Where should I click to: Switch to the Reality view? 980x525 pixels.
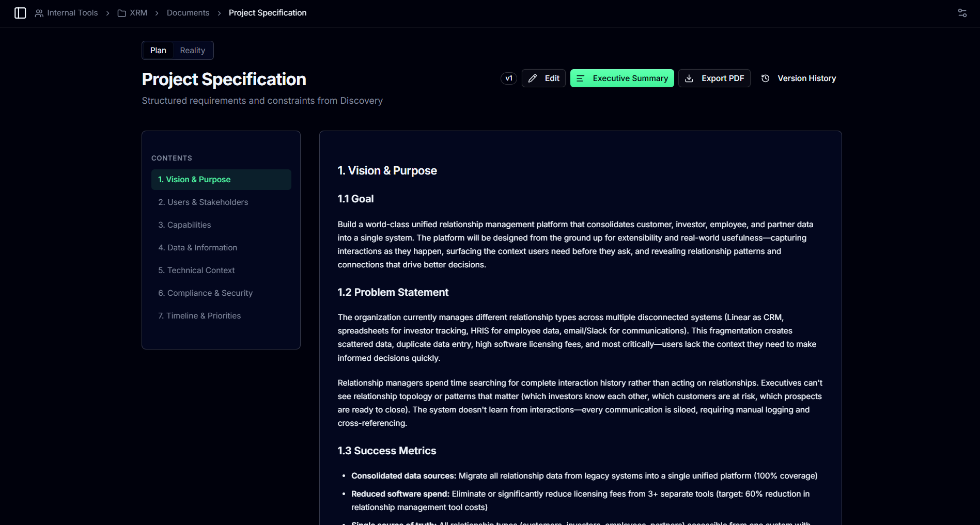pyautogui.click(x=193, y=51)
